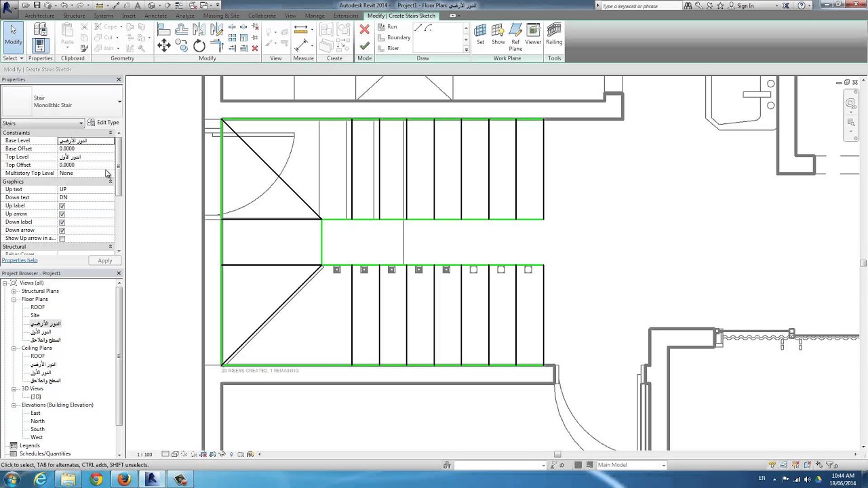The height and width of the screenshot is (488, 868).
Task: Open the Stairs instance filter dropdown
Action: [x=81, y=123]
